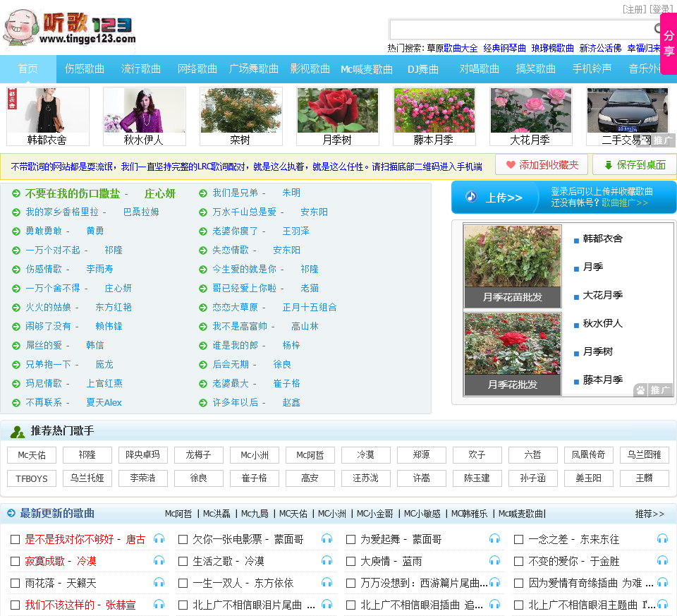Open the 月季花苗批发 image

coord(512,266)
